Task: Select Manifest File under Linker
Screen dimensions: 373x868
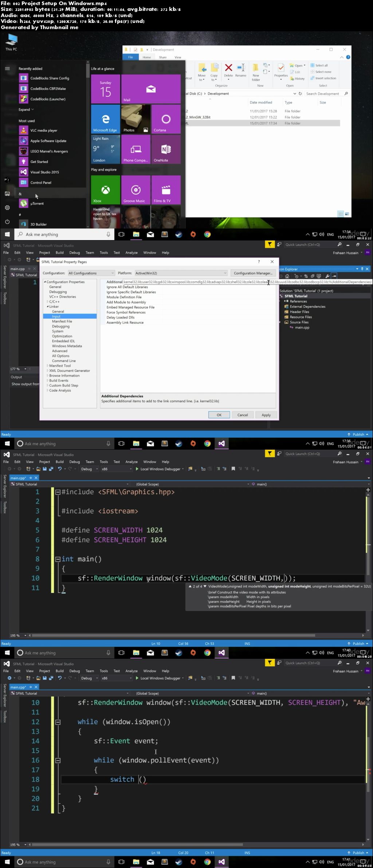Action: tap(62, 321)
